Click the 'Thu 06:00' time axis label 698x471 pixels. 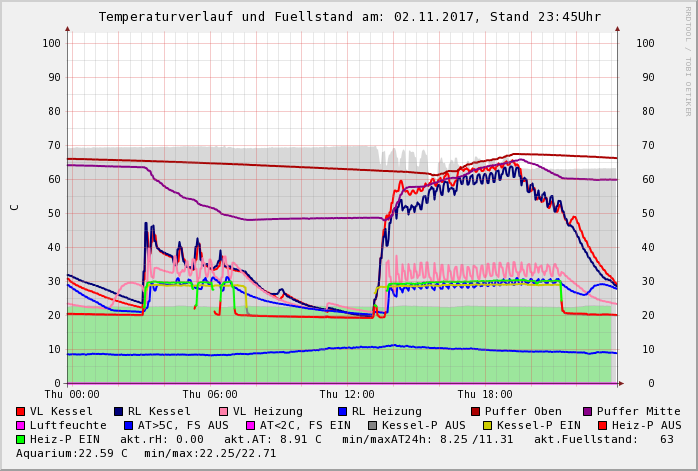(210, 394)
